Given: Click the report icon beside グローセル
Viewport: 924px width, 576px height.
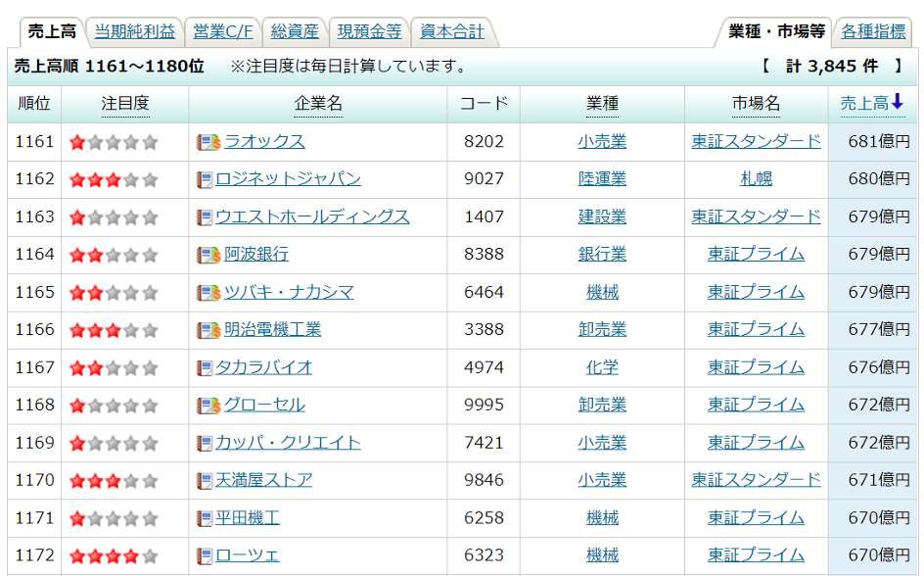Looking at the screenshot, I should (208, 406).
